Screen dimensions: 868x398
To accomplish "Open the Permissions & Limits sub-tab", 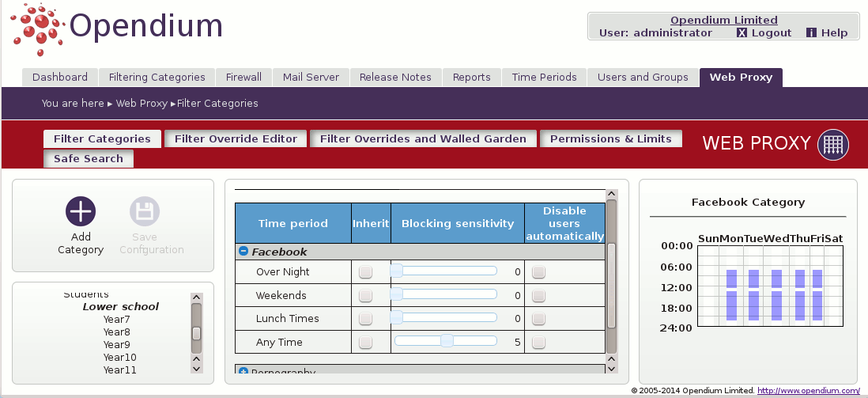I will tap(610, 138).
